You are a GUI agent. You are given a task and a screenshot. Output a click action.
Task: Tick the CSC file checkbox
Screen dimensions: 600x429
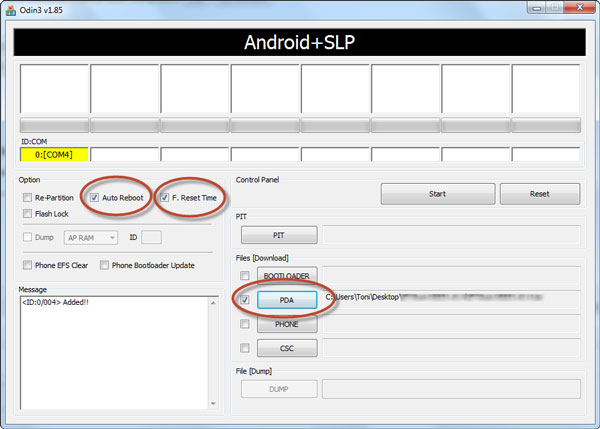pyautogui.click(x=245, y=348)
